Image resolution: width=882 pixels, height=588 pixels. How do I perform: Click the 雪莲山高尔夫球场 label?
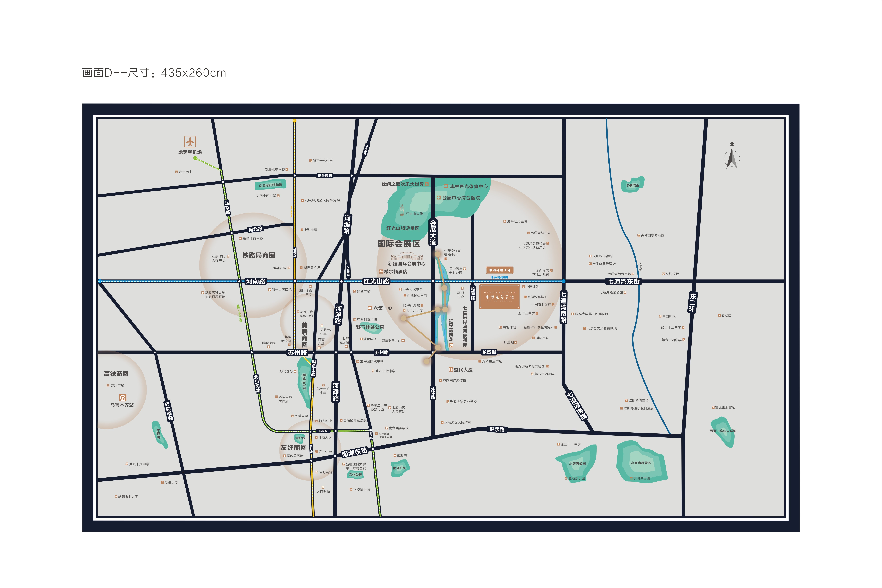723,431
